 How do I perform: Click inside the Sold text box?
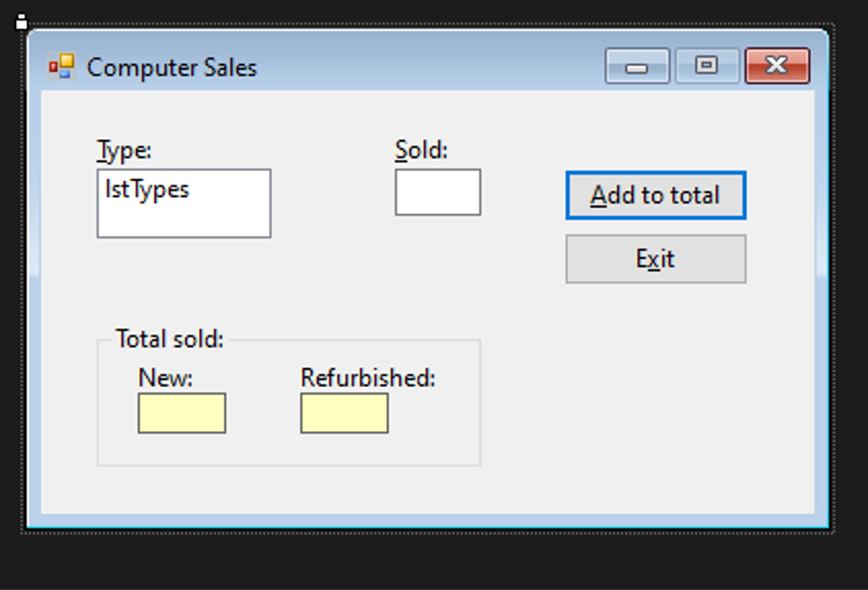click(x=438, y=191)
